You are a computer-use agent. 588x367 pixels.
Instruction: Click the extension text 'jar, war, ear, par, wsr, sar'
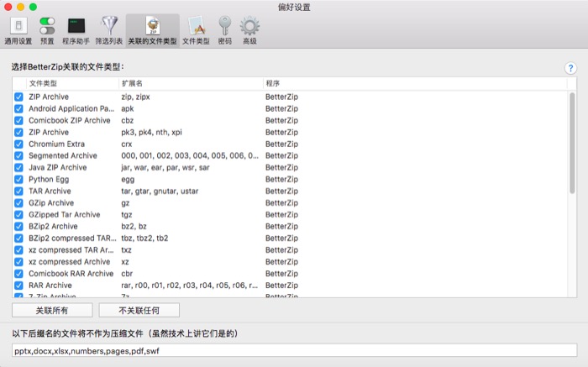(165, 168)
